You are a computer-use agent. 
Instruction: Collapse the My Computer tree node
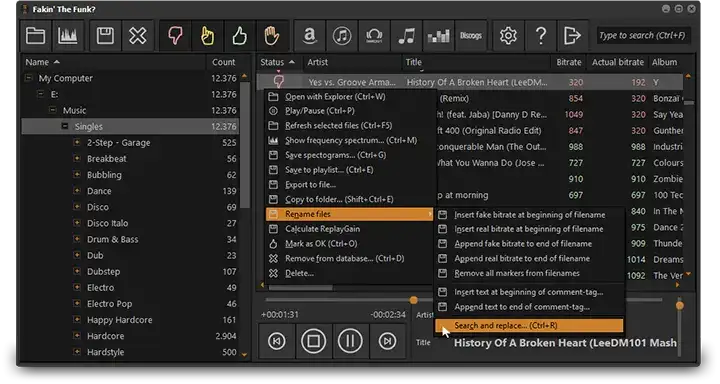click(x=28, y=78)
